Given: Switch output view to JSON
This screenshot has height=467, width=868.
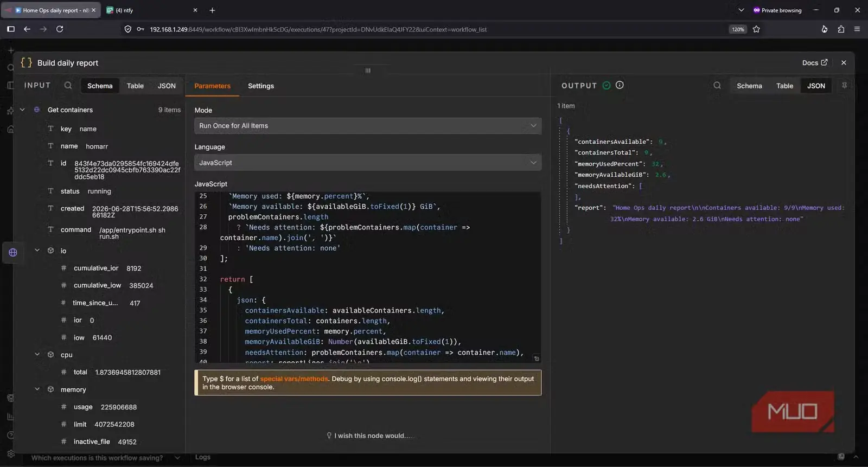Looking at the screenshot, I should [x=816, y=86].
